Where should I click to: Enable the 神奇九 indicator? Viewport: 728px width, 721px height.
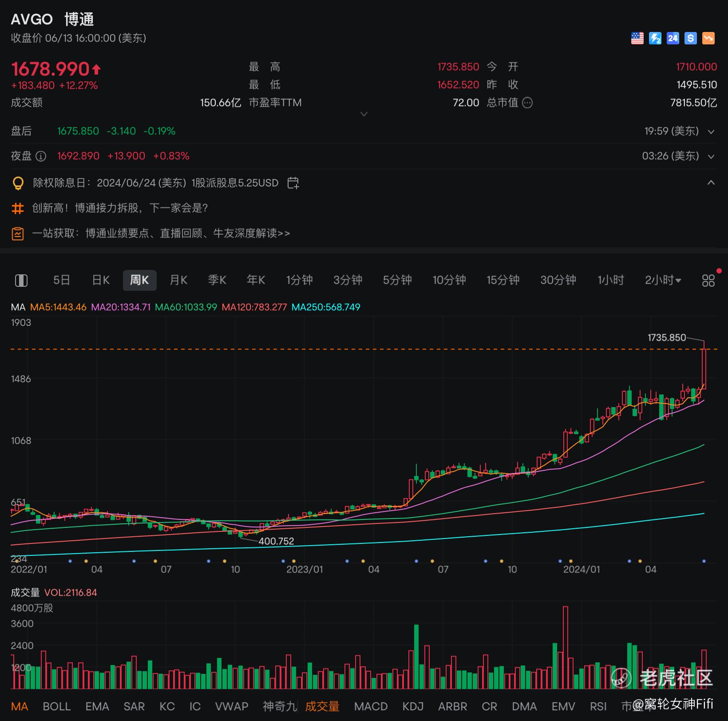click(280, 706)
